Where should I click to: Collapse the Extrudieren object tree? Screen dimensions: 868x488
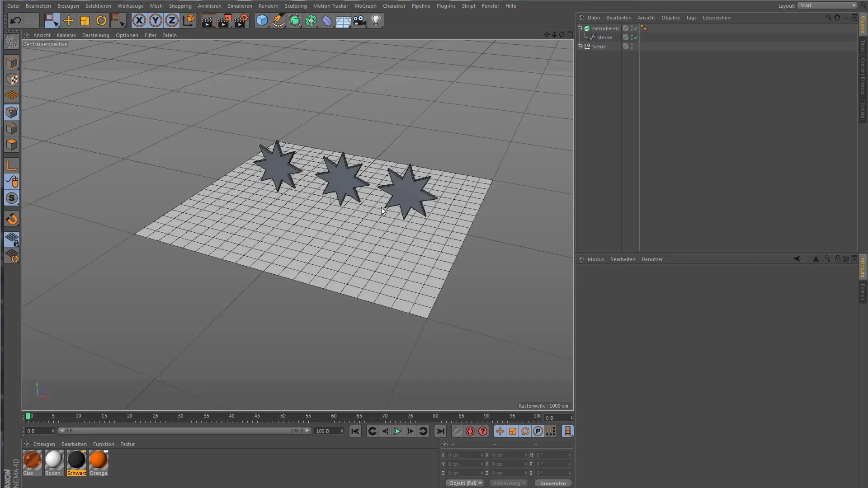click(580, 28)
